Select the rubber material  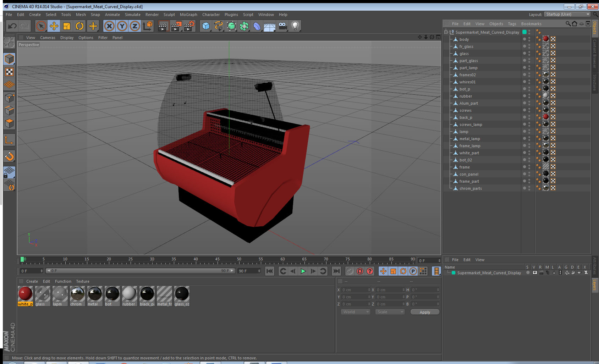[129, 296]
